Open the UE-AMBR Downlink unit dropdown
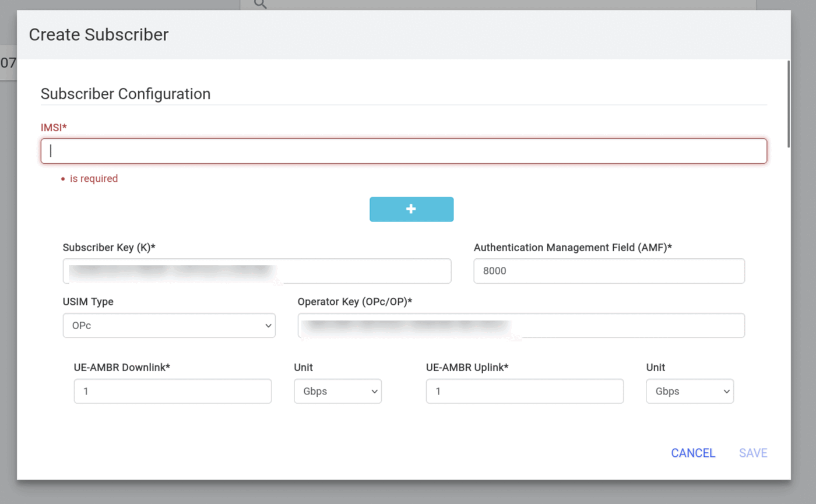The width and height of the screenshot is (816, 504). coord(338,391)
